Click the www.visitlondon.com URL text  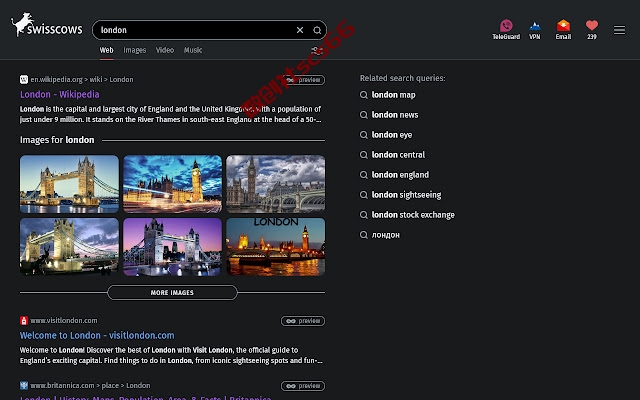point(64,320)
